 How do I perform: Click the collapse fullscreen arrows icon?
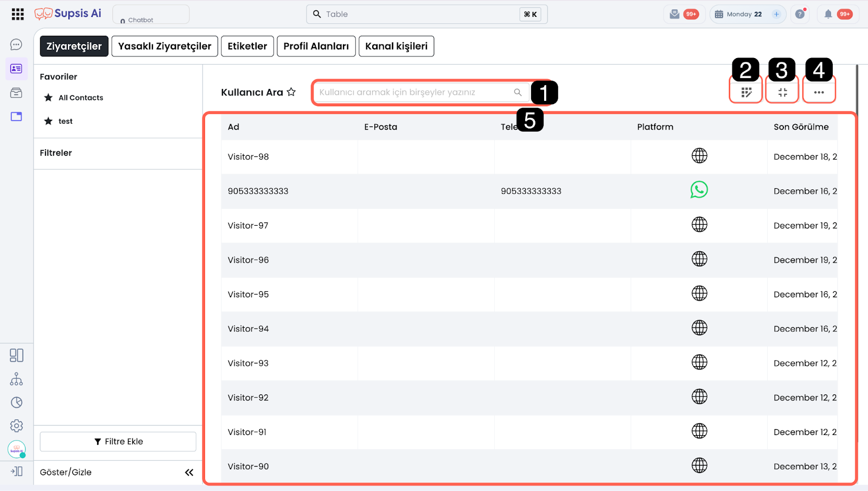(x=782, y=92)
